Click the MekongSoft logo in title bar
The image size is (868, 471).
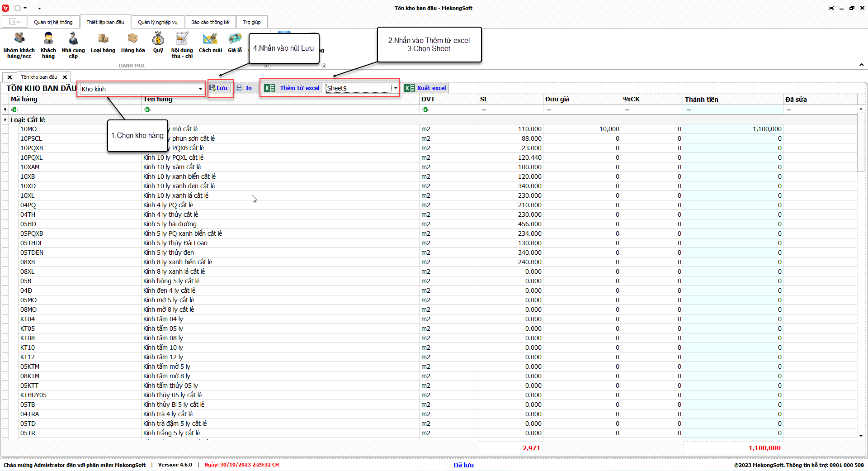[5, 8]
